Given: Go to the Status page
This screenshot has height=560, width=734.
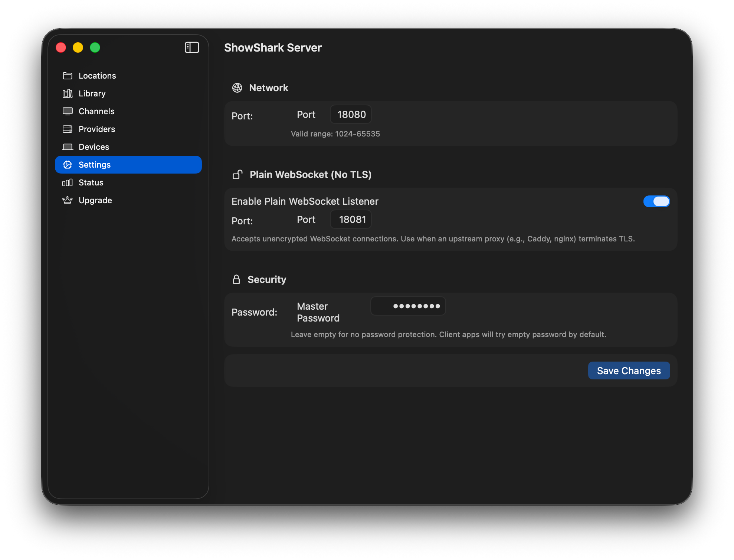Looking at the screenshot, I should click(x=91, y=182).
